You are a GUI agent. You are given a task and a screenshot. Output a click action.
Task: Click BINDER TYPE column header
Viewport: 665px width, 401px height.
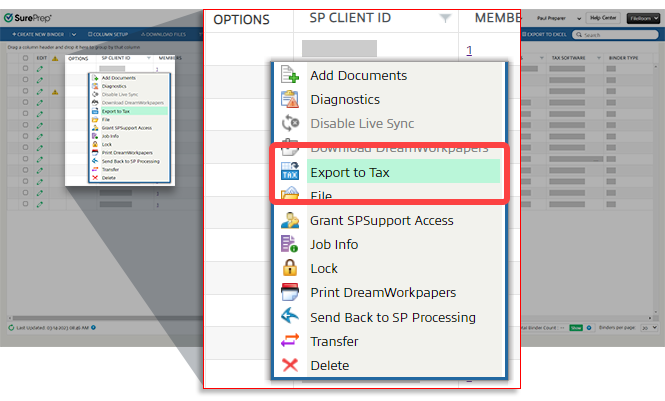click(623, 58)
